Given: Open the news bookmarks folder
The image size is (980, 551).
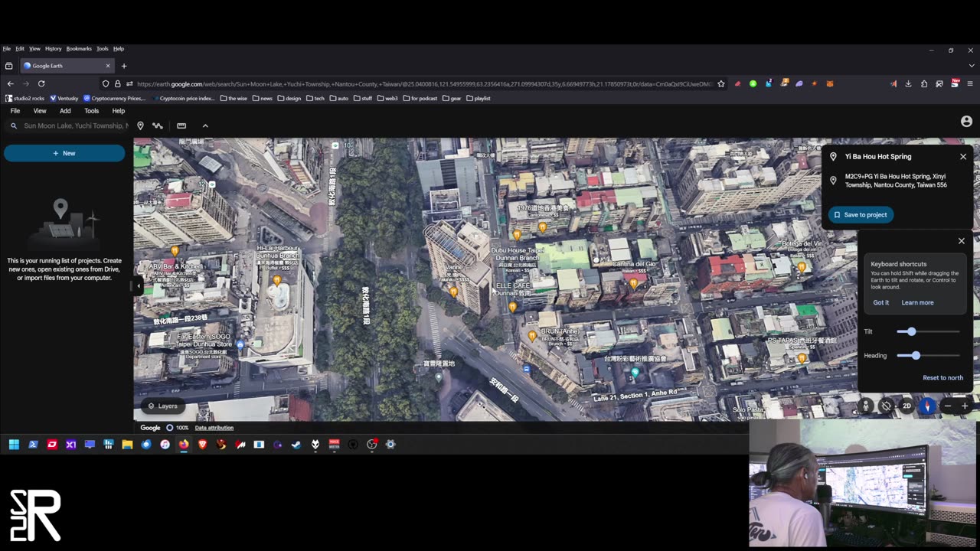Looking at the screenshot, I should tap(262, 98).
